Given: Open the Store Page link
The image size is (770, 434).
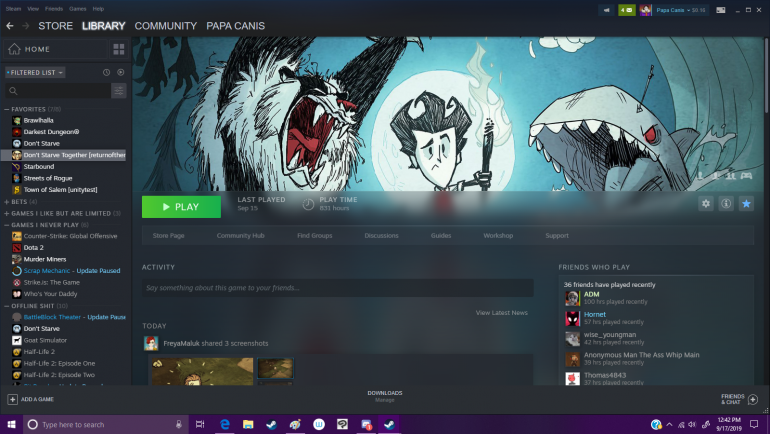Looking at the screenshot, I should tap(168, 236).
